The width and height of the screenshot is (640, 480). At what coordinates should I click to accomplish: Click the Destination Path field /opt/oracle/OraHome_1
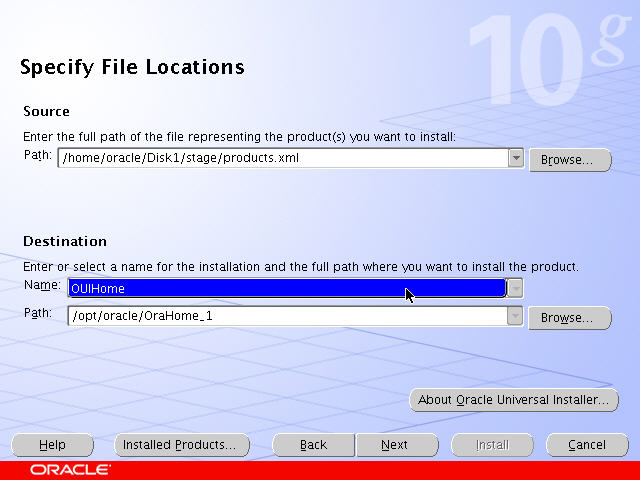(287, 316)
